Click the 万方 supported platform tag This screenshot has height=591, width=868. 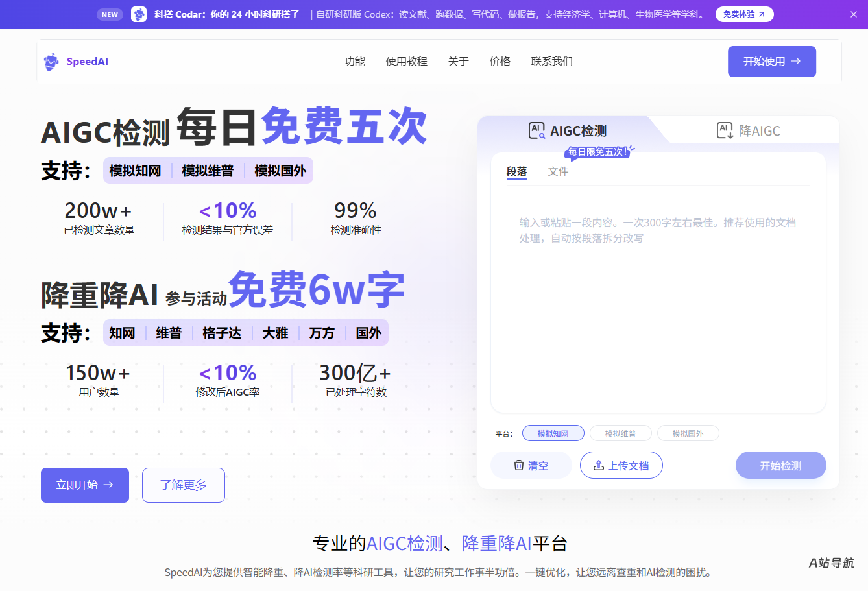point(322,333)
